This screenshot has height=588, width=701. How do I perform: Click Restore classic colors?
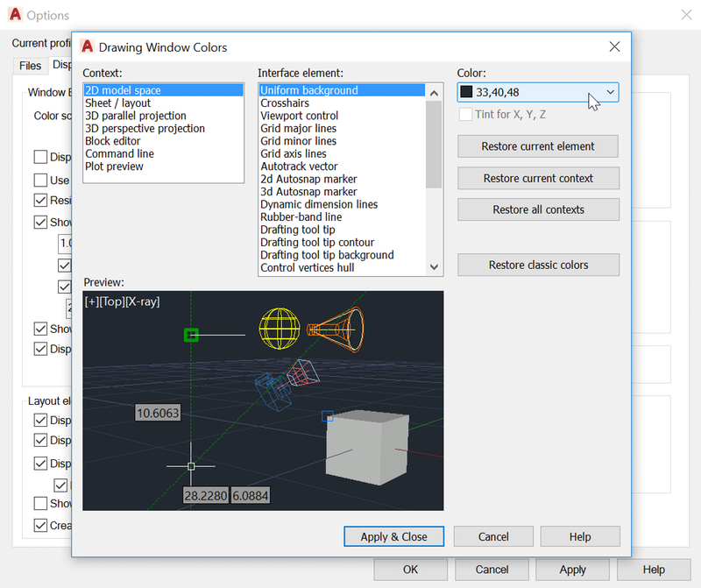(538, 265)
